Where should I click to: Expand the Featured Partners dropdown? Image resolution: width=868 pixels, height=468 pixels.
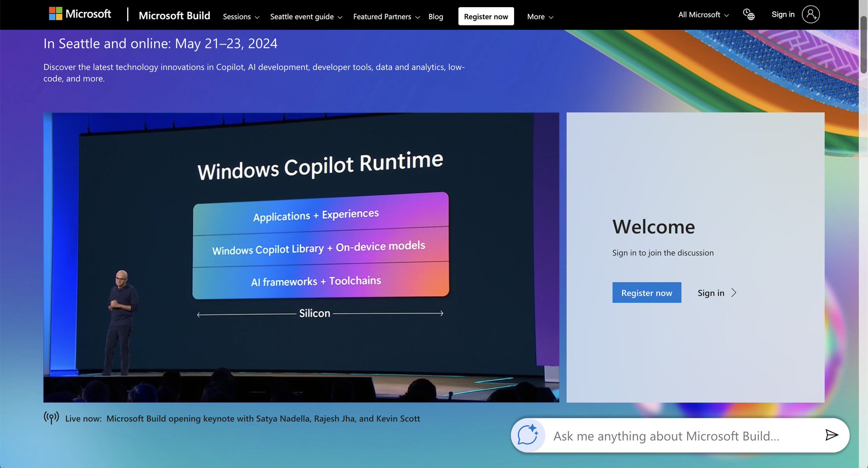coord(387,17)
